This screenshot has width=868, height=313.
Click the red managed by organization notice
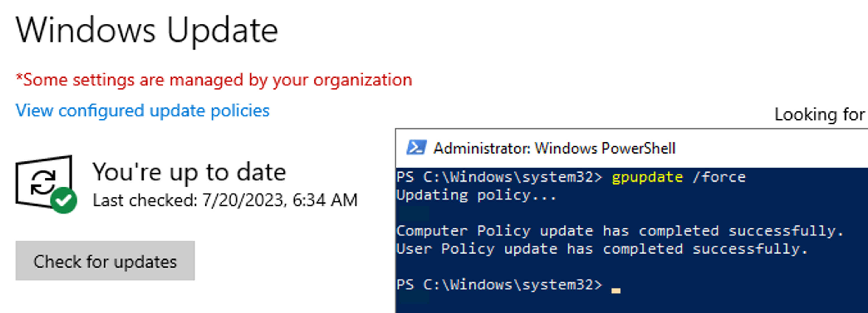pyautogui.click(x=214, y=80)
